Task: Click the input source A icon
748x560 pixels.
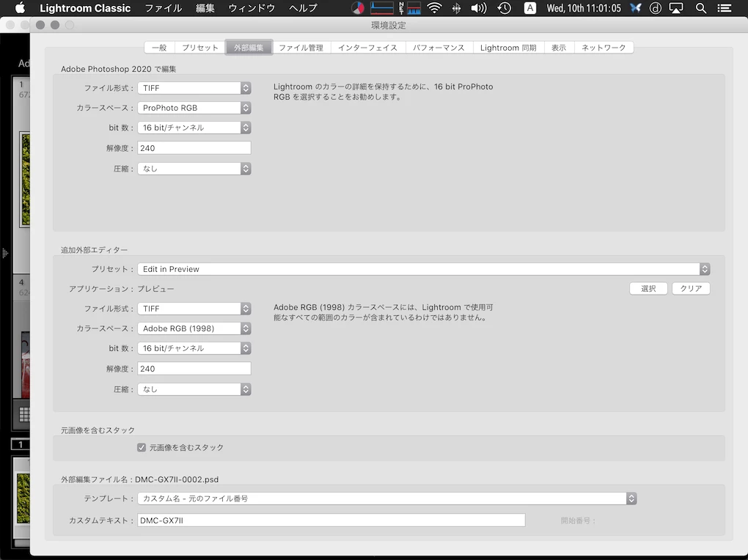Action: (x=529, y=8)
